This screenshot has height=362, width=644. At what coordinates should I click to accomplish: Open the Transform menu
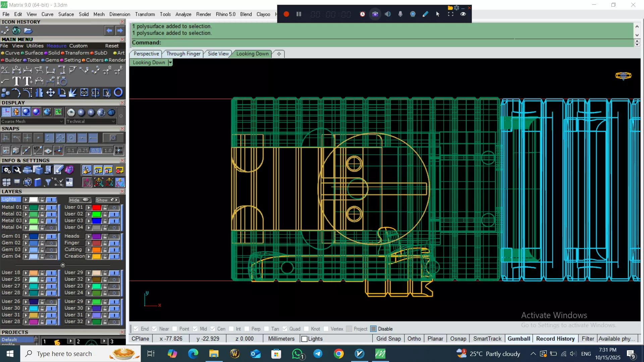[x=145, y=14]
